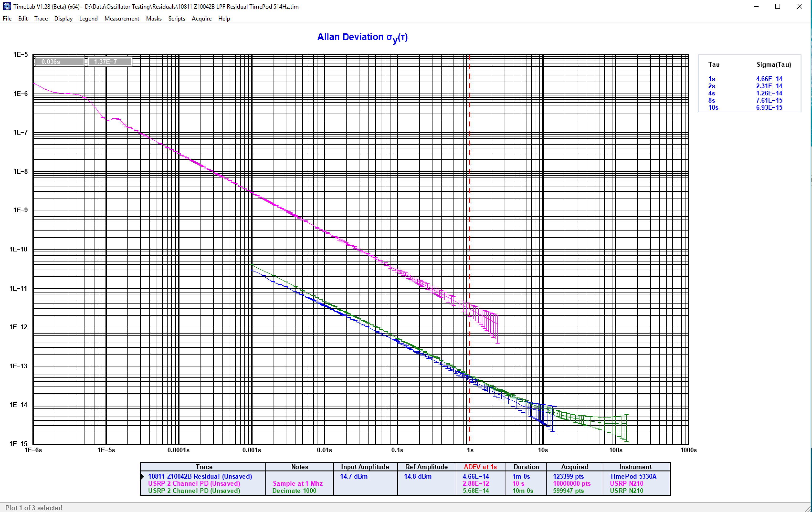Click the 'Decimate 1000' note
The height and width of the screenshot is (512, 812).
294,491
